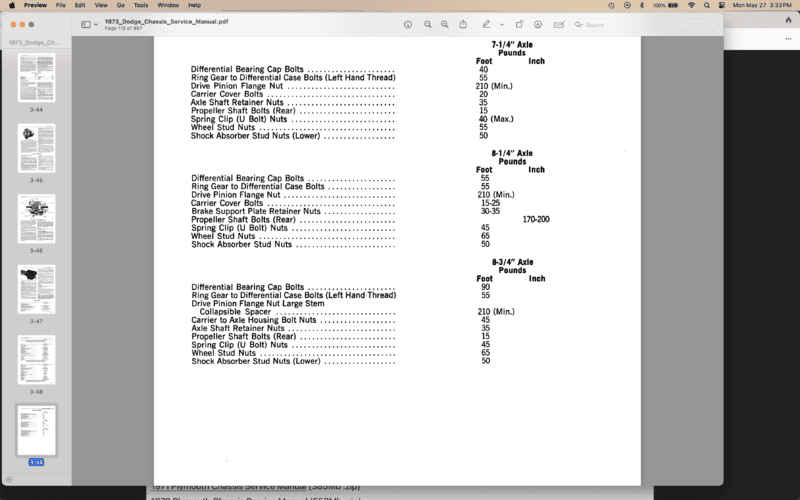Open the View menu
Screen dimensions: 800x500
(101, 5)
